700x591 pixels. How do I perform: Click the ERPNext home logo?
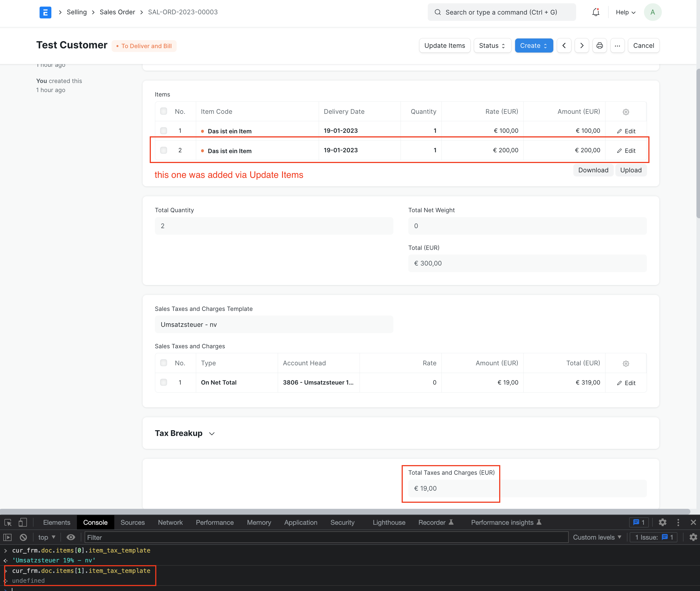[x=45, y=12]
